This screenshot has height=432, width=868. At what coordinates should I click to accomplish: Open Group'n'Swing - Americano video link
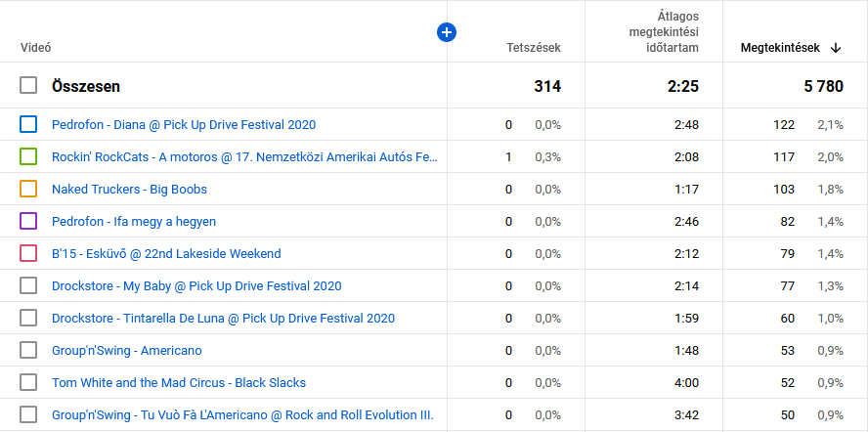click(x=127, y=350)
